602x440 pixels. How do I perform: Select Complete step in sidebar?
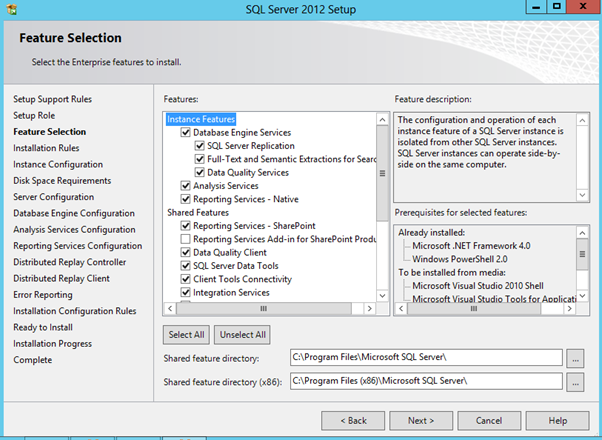click(x=33, y=360)
